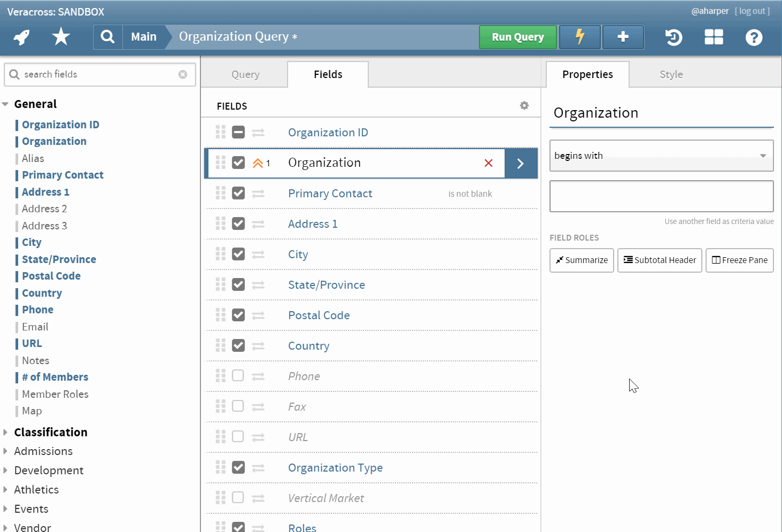Open the history clock icon

pos(673,37)
